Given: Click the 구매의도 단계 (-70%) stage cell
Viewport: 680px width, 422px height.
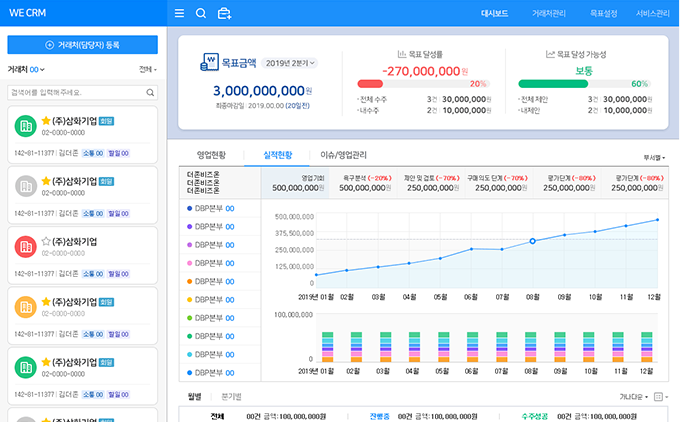Looking at the screenshot, I should (499, 183).
